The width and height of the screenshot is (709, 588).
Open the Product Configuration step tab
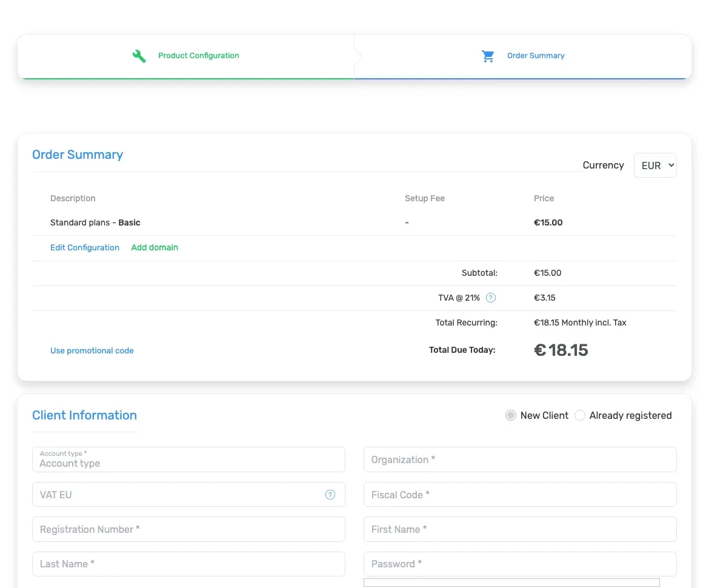tap(186, 56)
